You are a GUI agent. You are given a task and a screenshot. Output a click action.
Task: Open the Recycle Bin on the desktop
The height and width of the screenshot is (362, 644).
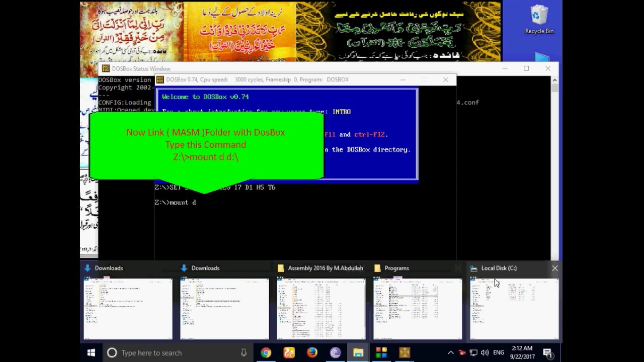coord(539,19)
